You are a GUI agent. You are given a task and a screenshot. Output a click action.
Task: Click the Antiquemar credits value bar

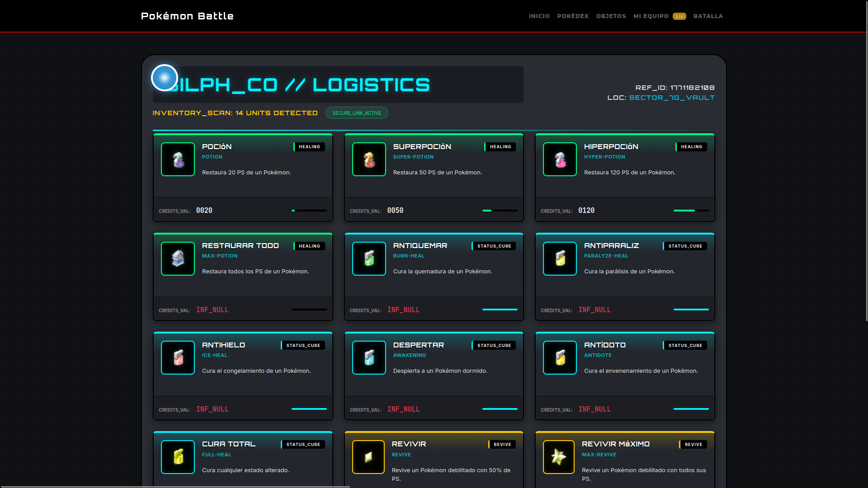[500, 310]
